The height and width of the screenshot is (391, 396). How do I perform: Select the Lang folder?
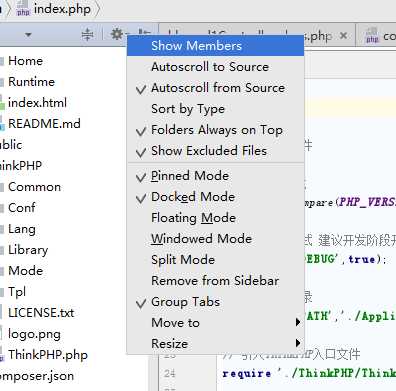(x=22, y=229)
